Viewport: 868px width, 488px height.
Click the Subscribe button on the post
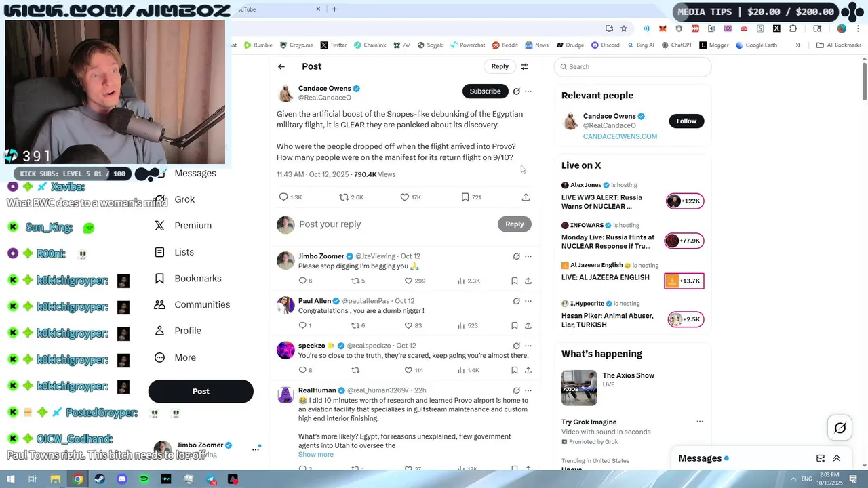point(485,91)
